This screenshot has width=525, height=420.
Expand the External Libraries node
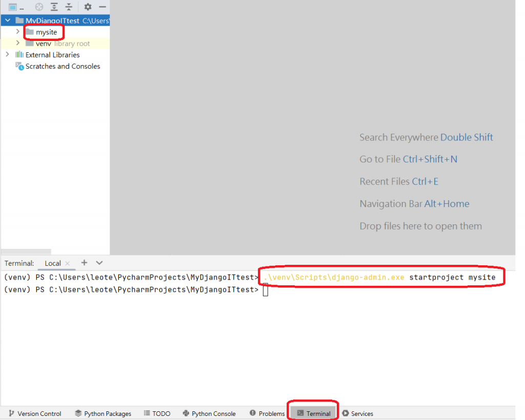click(x=7, y=54)
